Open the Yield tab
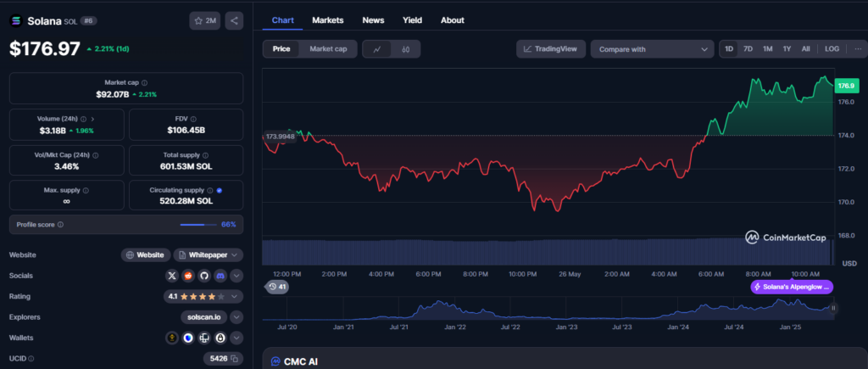 (413, 20)
